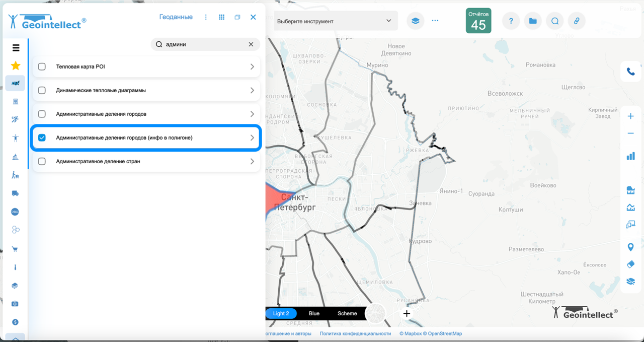Select the location pin tool
The width and height of the screenshot is (644, 342).
630,247
